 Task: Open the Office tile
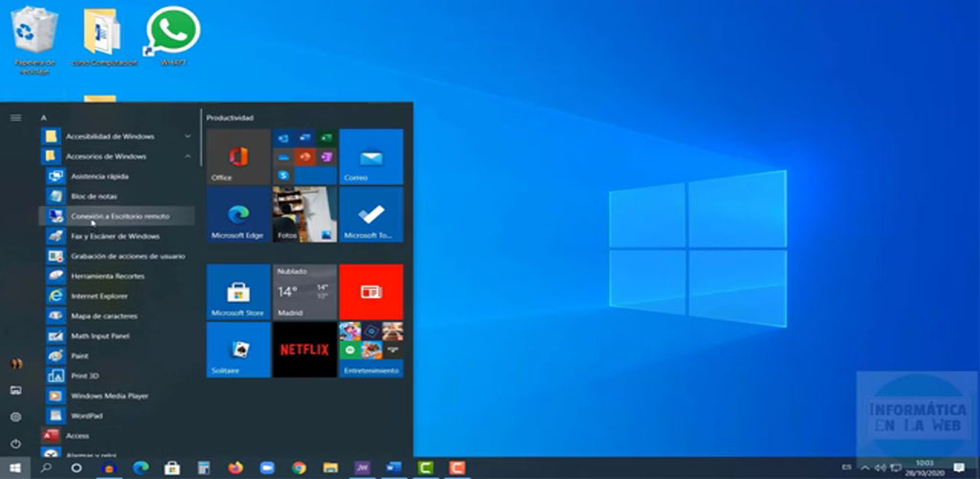coord(238,156)
